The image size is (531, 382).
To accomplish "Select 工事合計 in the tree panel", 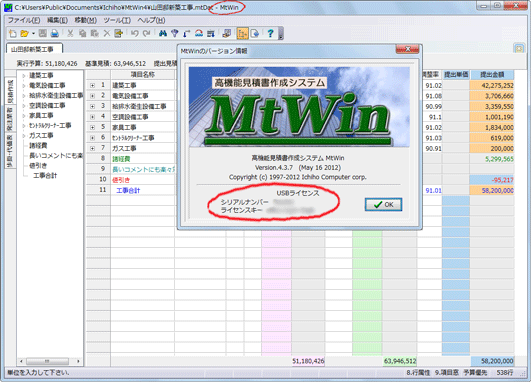I will click(45, 175).
